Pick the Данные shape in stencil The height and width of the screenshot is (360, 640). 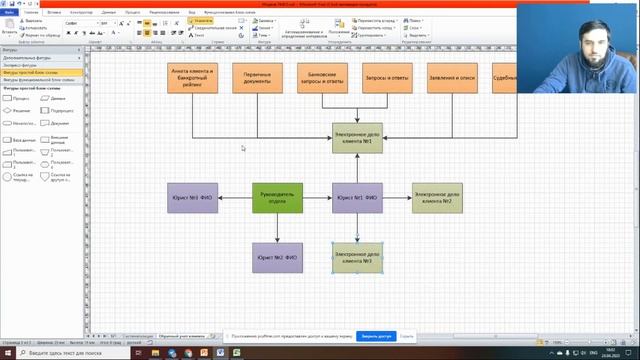[x=53, y=98]
